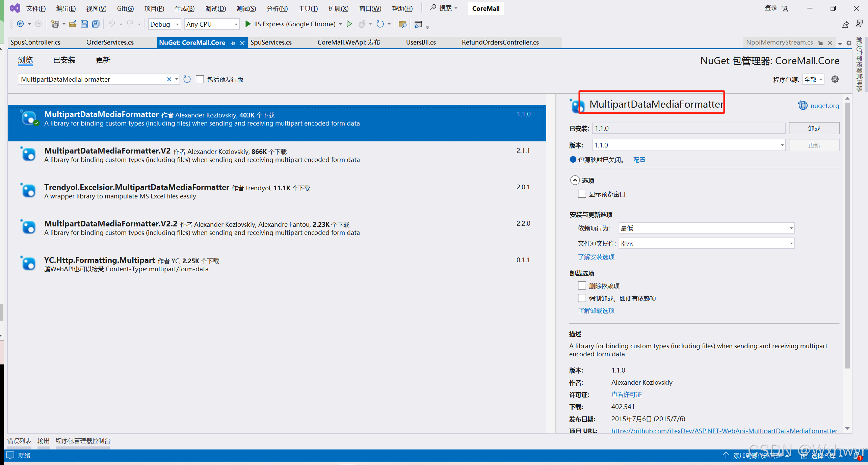
Task: Start debugging with IIS Express play button
Action: (x=247, y=24)
